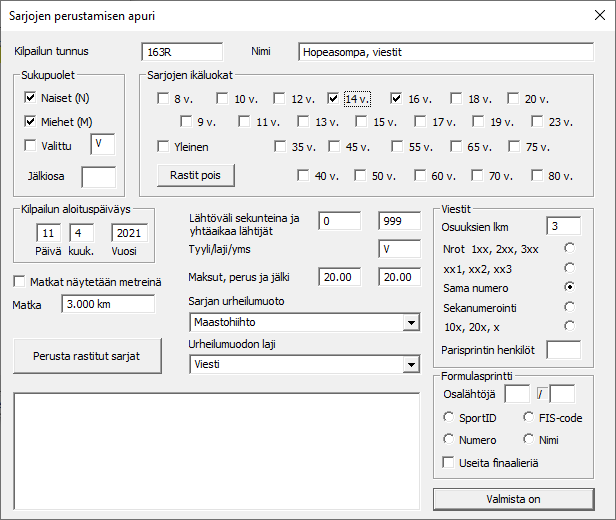The height and width of the screenshot is (520, 616).
Task: Uncheck the Miehet (M) checkbox
Action: (30, 122)
